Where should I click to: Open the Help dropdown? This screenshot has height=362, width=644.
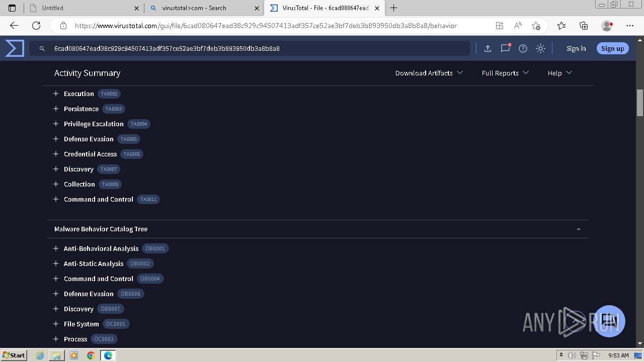pos(559,73)
